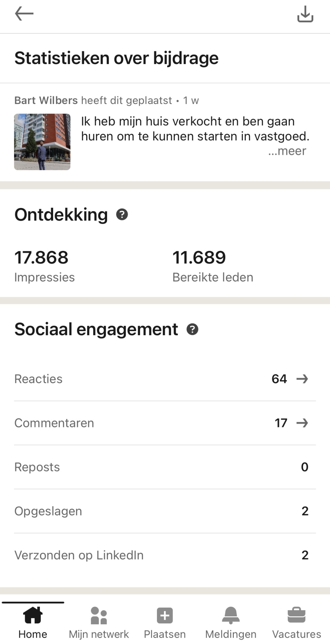Open the Bart Wilbers profile link
Viewport: 330px width, 644px height.
46,100
